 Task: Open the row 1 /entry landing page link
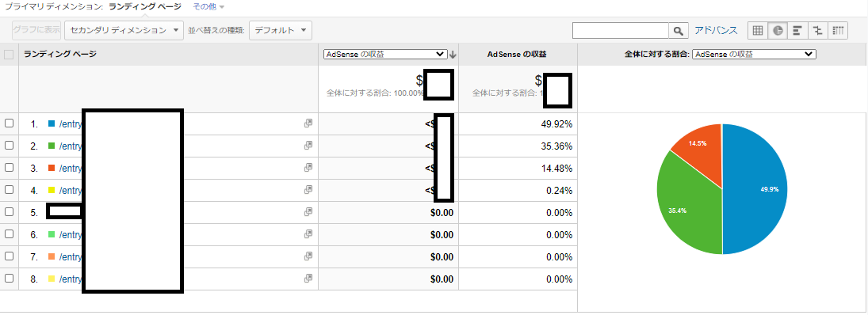[x=71, y=123]
